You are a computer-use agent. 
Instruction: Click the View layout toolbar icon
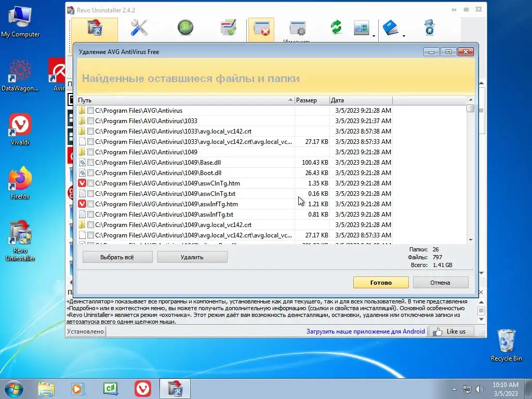tap(362, 28)
